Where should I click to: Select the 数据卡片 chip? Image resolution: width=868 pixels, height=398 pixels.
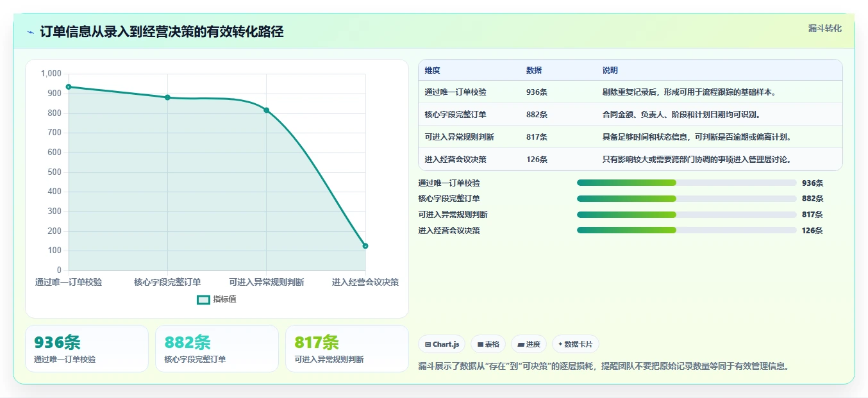pos(575,344)
